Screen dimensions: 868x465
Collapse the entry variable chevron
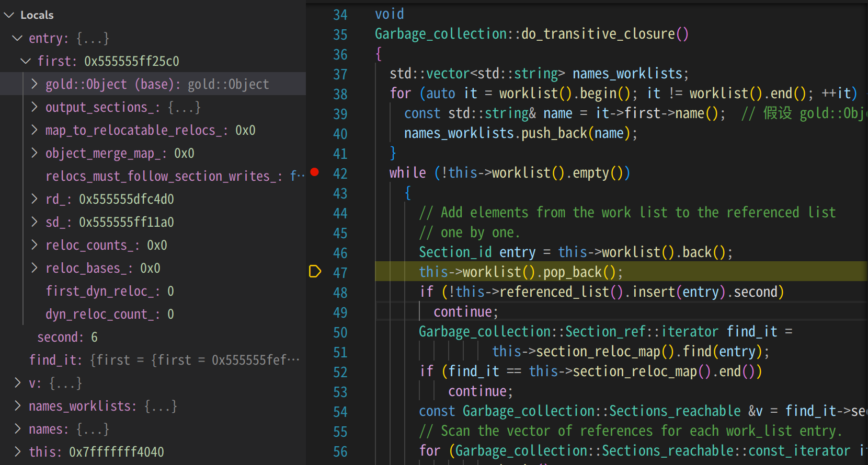(17, 38)
